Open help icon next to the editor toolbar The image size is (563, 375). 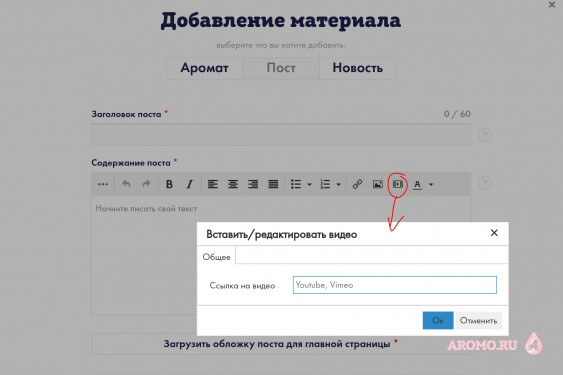(x=485, y=183)
